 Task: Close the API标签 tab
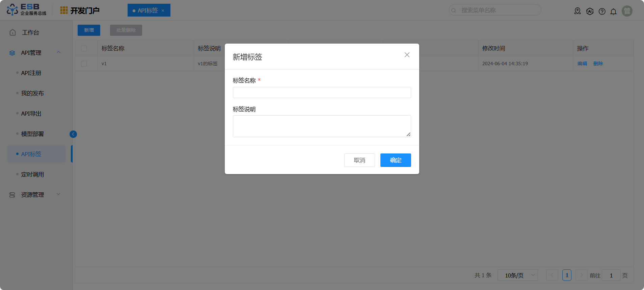[x=163, y=10]
